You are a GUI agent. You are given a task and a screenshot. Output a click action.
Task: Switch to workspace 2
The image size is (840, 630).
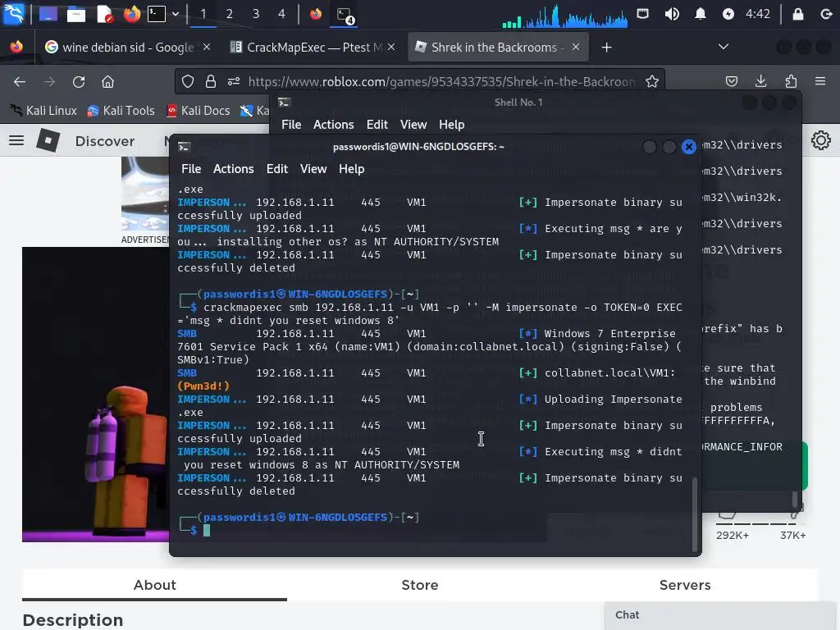230,14
